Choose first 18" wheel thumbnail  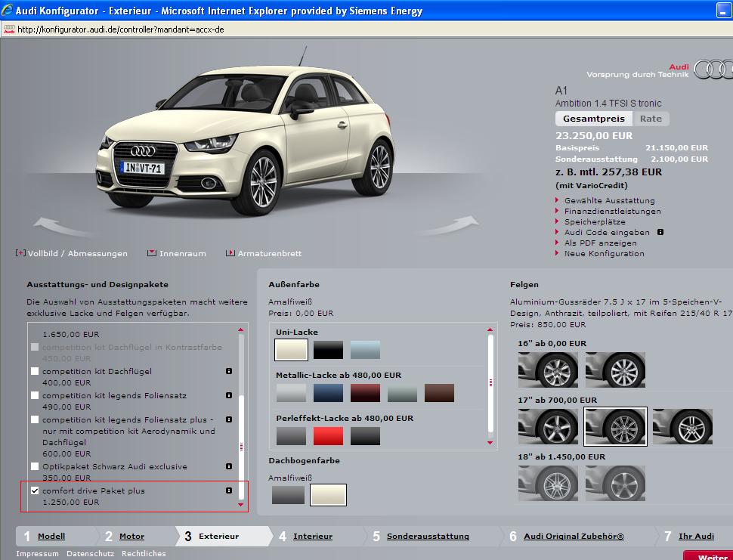pos(548,484)
